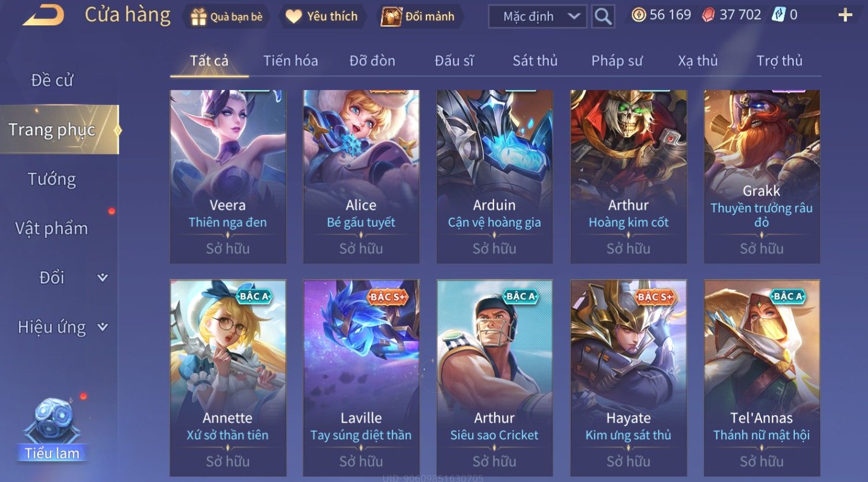Open Đổi mảnh chest icon
868x482 pixels.
[x=391, y=17]
